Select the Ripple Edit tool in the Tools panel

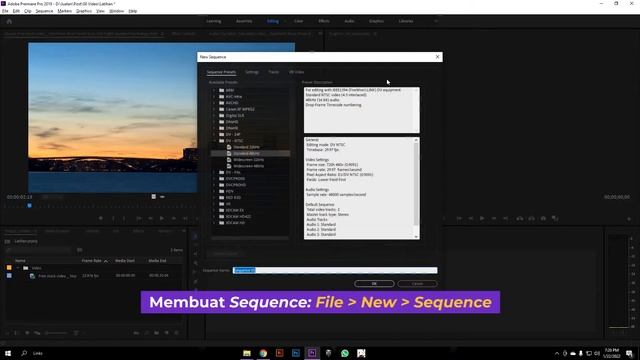[x=195, y=254]
